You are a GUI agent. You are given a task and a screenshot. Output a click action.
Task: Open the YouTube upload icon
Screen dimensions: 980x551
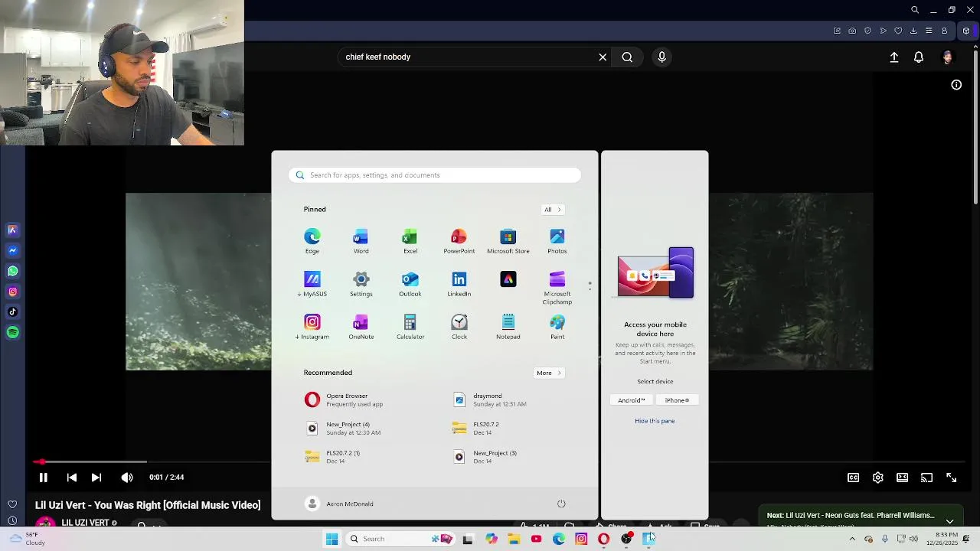coord(894,57)
